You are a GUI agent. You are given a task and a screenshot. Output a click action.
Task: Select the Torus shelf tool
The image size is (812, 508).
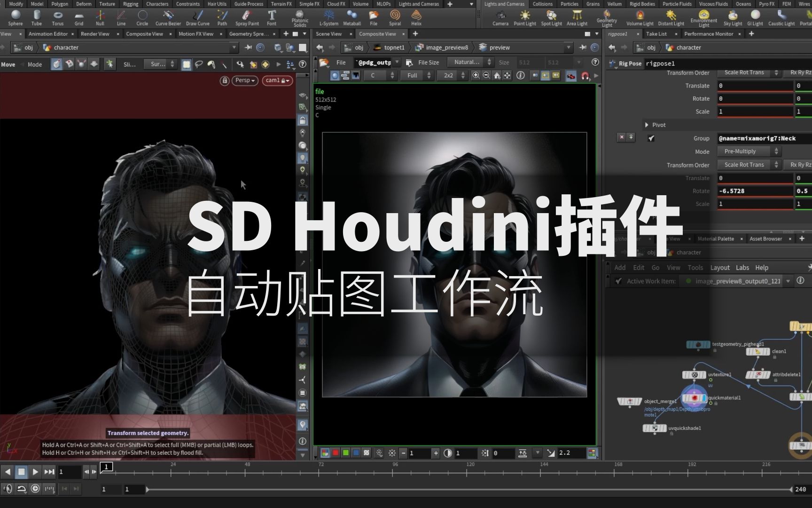[57, 18]
